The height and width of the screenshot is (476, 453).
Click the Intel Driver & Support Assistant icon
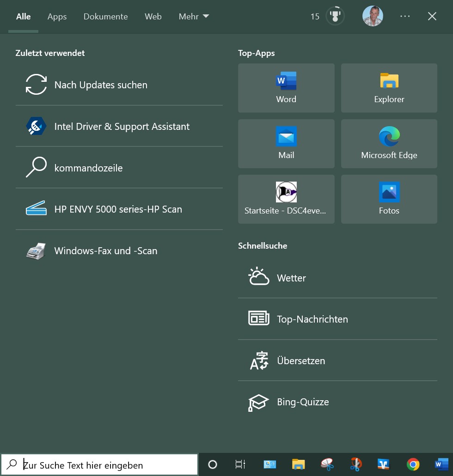(x=36, y=126)
